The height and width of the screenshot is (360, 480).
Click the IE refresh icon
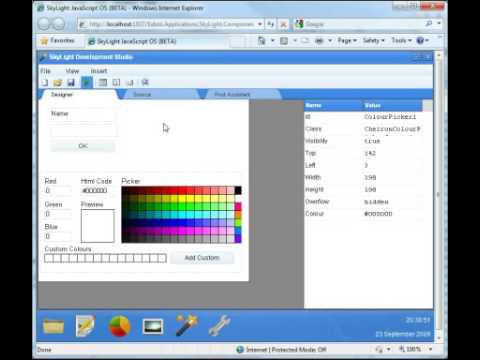click(x=271, y=24)
